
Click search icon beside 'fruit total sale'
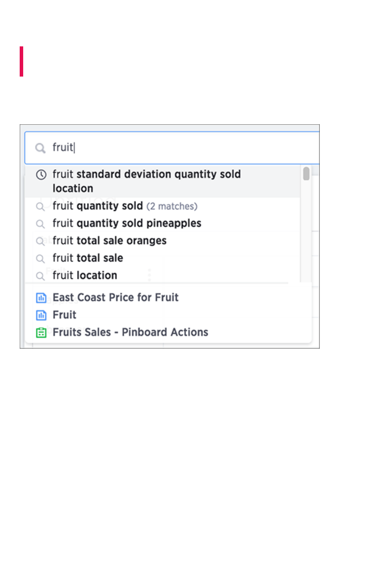point(40,259)
